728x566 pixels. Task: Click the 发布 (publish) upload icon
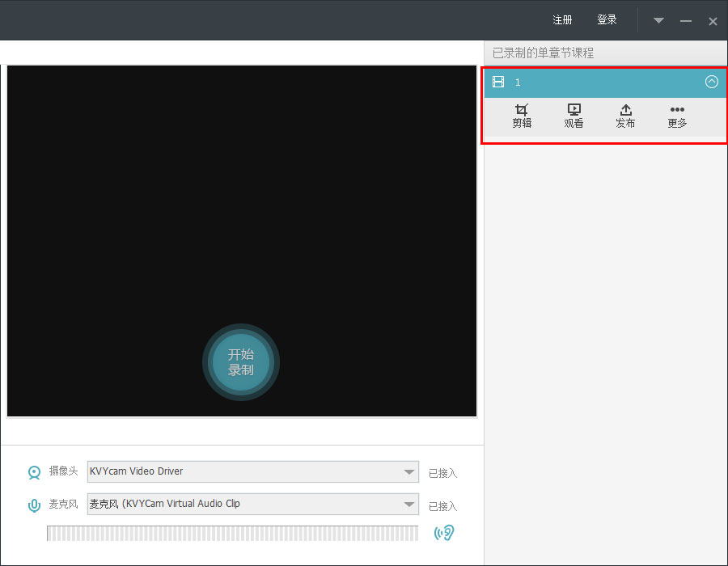tap(625, 110)
